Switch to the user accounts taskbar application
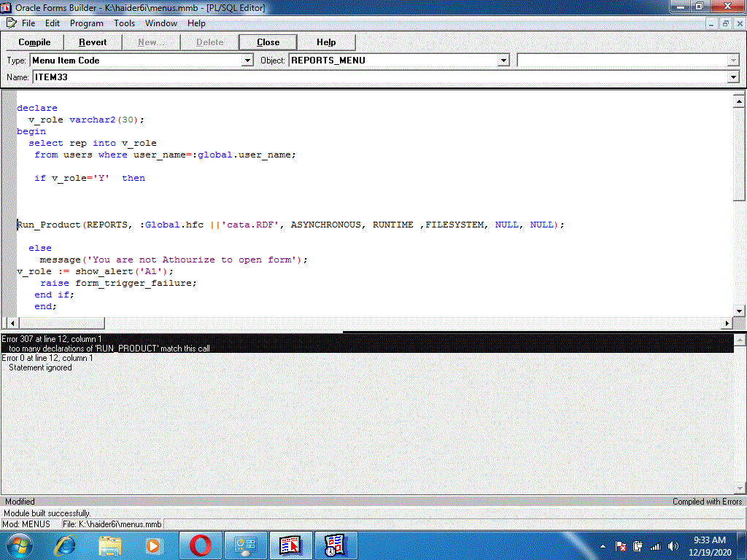 [x=245, y=545]
